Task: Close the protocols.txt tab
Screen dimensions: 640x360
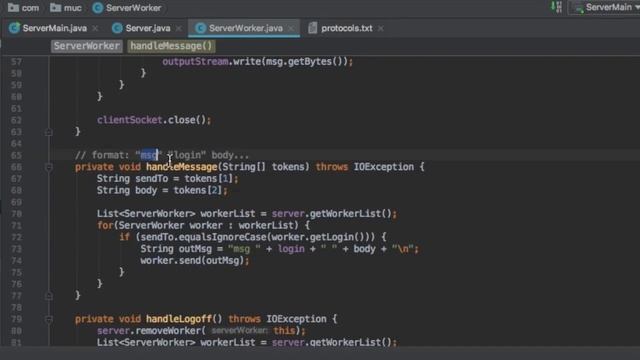Action: coord(380,29)
